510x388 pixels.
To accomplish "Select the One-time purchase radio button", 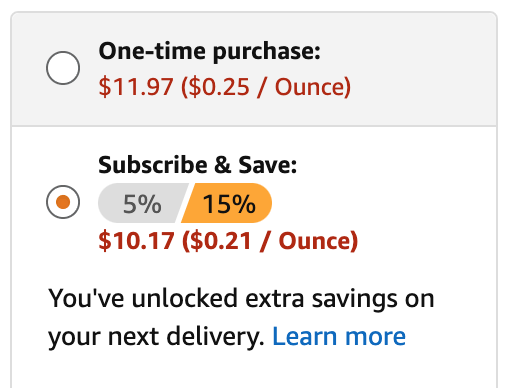I will (63, 68).
